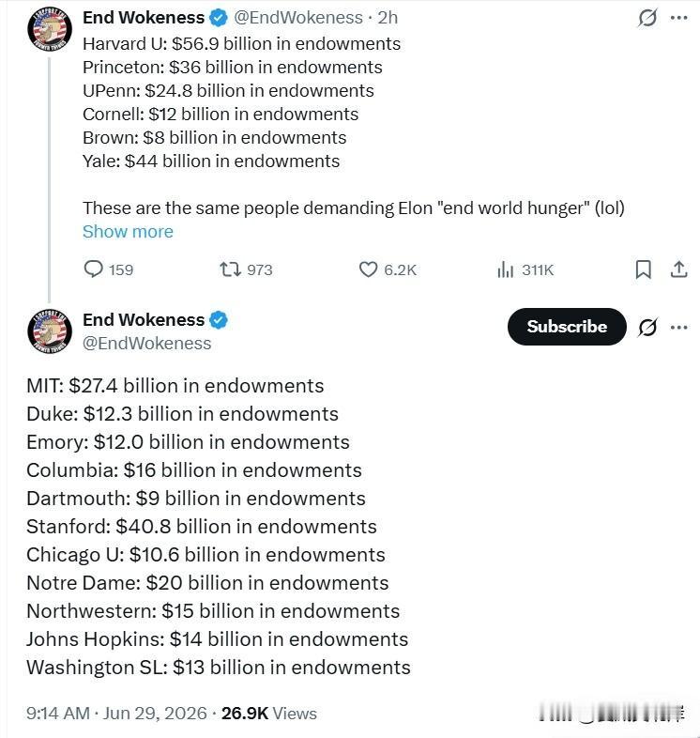Open replies via the 159 comment icon
Viewport: 700px width, 738px height.
(94, 269)
